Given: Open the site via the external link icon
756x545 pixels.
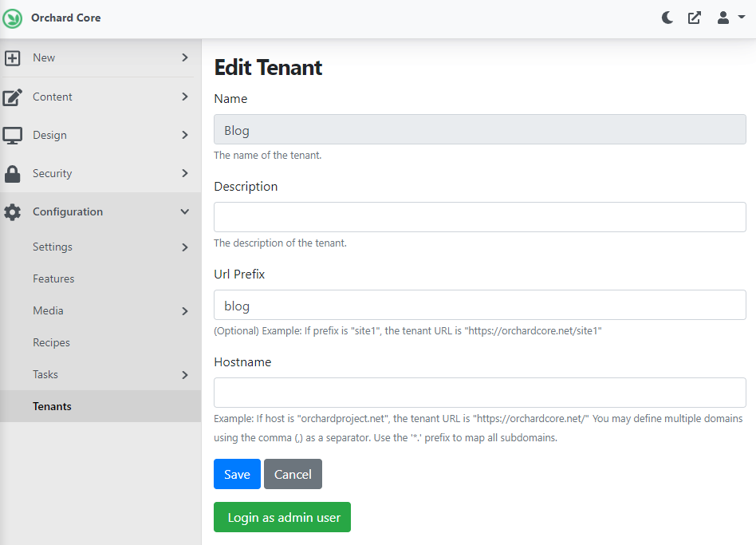Looking at the screenshot, I should [695, 18].
